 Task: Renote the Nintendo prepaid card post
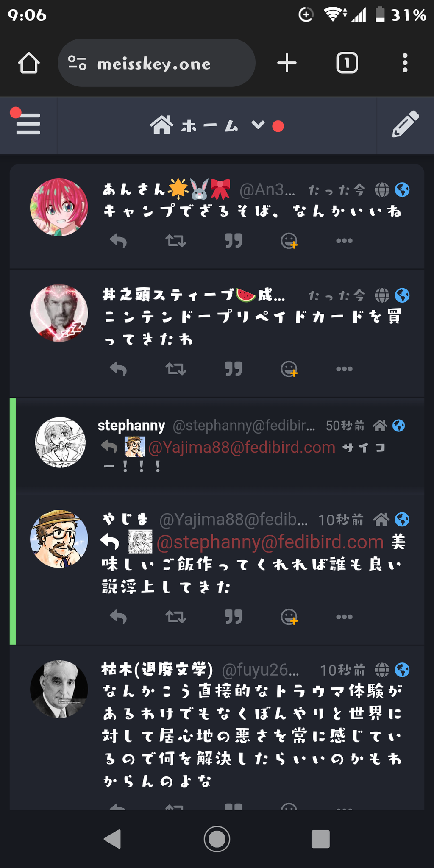click(x=175, y=369)
